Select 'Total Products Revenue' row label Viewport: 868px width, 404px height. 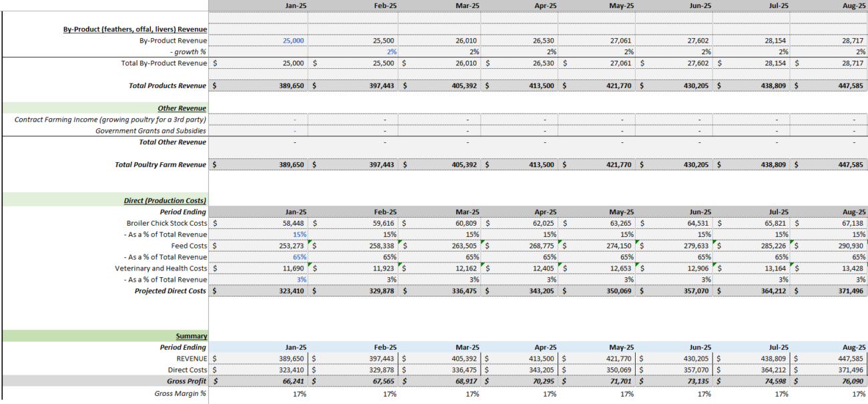[x=168, y=85]
